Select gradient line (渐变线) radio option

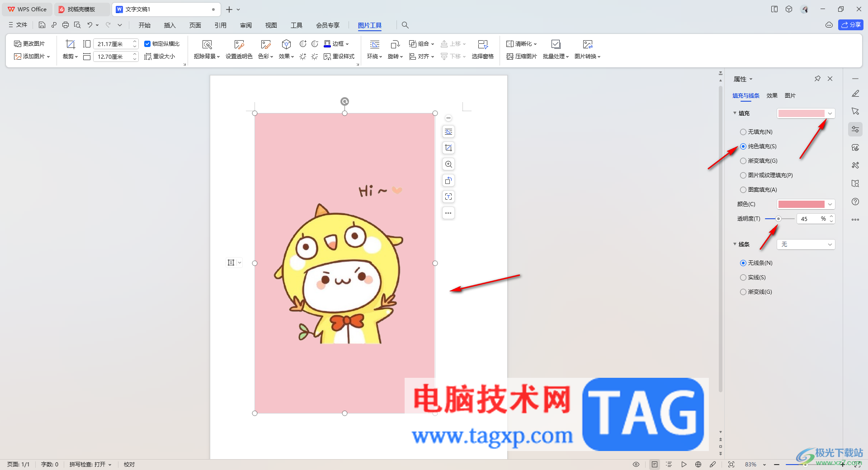click(x=743, y=292)
